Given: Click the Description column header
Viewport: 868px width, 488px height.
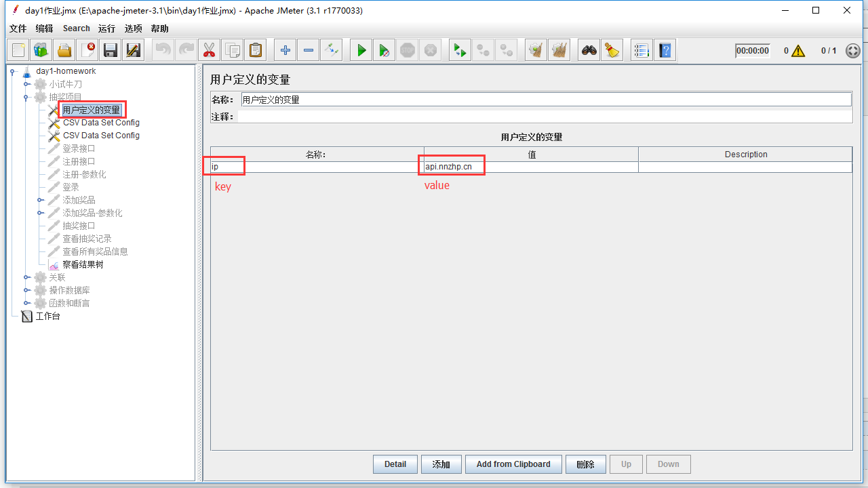Looking at the screenshot, I should pos(745,154).
